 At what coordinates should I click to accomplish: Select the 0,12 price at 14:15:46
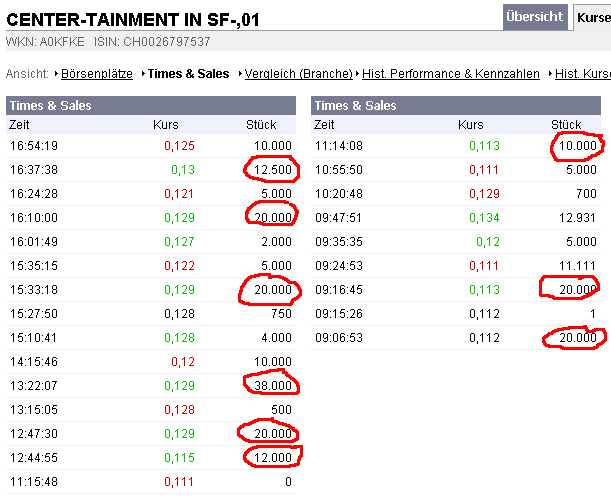[183, 362]
